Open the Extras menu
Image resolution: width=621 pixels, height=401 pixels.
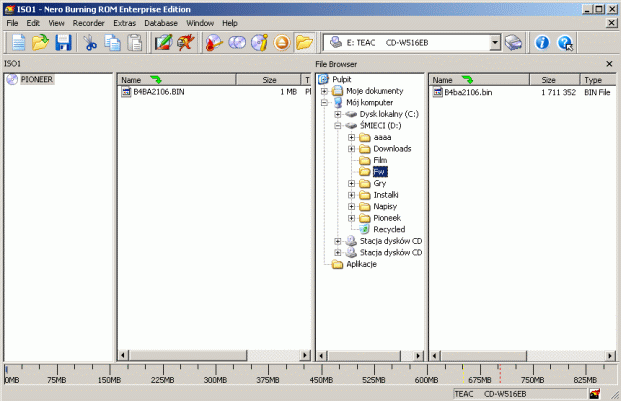tap(124, 23)
